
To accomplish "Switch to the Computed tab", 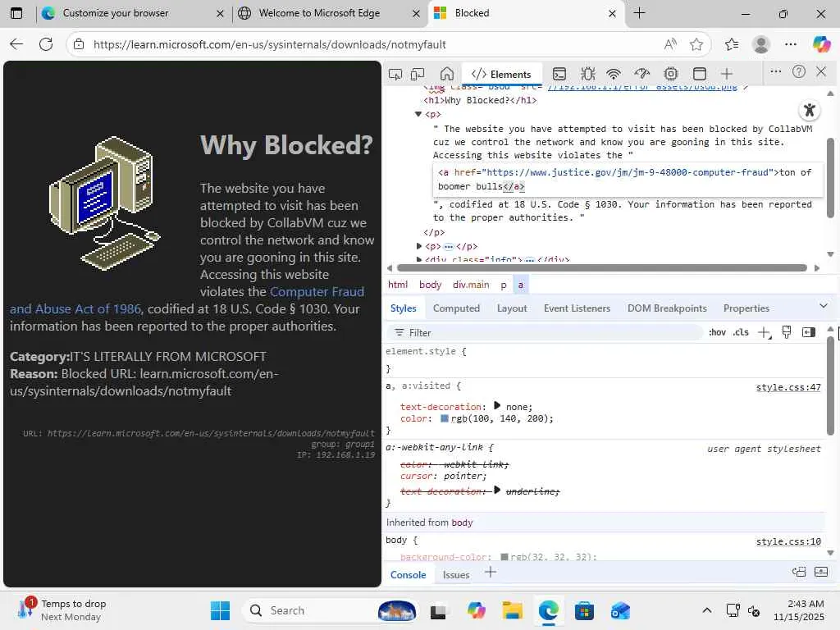I will tap(456, 308).
